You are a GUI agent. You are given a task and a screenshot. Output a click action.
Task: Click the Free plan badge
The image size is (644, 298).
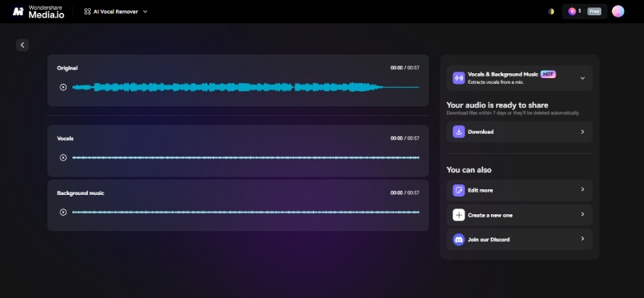(x=594, y=11)
